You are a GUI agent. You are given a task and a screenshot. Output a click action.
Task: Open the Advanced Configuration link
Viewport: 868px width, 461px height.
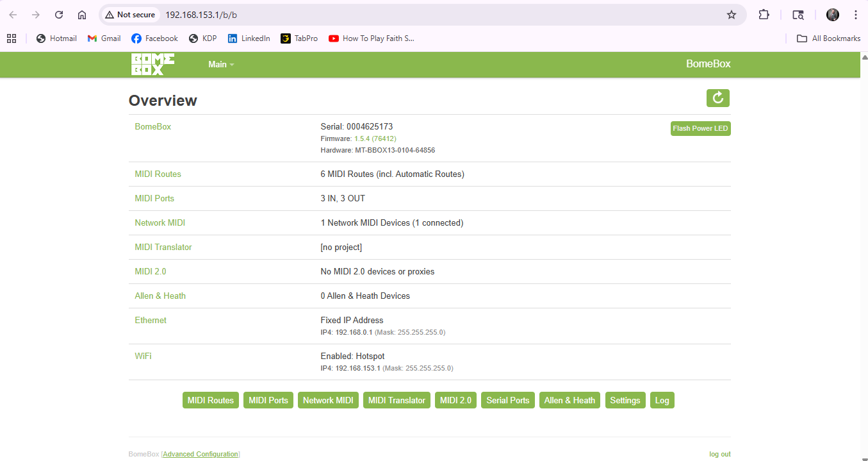(x=201, y=454)
